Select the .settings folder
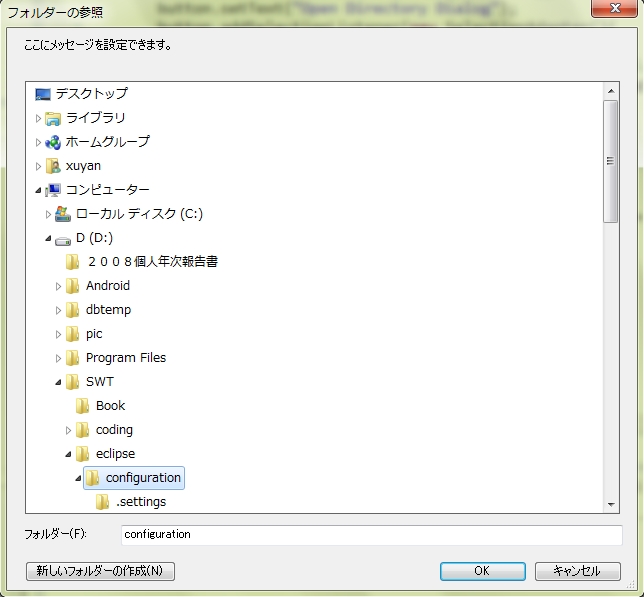The height and width of the screenshot is (597, 644). pos(140,502)
